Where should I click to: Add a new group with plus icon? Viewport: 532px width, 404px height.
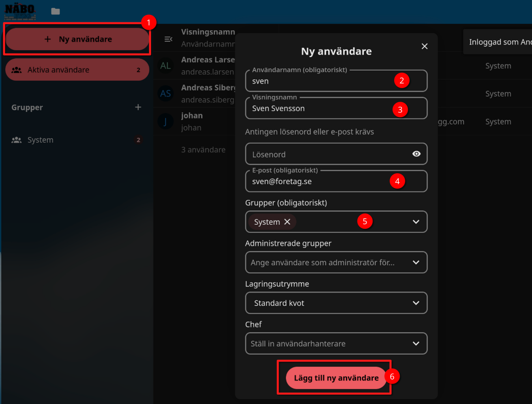[x=138, y=107]
